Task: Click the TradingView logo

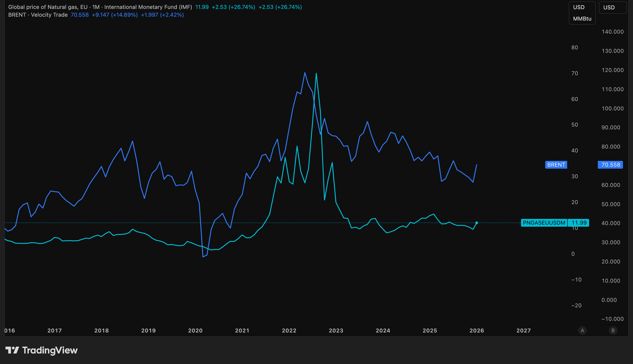Action: [42, 350]
